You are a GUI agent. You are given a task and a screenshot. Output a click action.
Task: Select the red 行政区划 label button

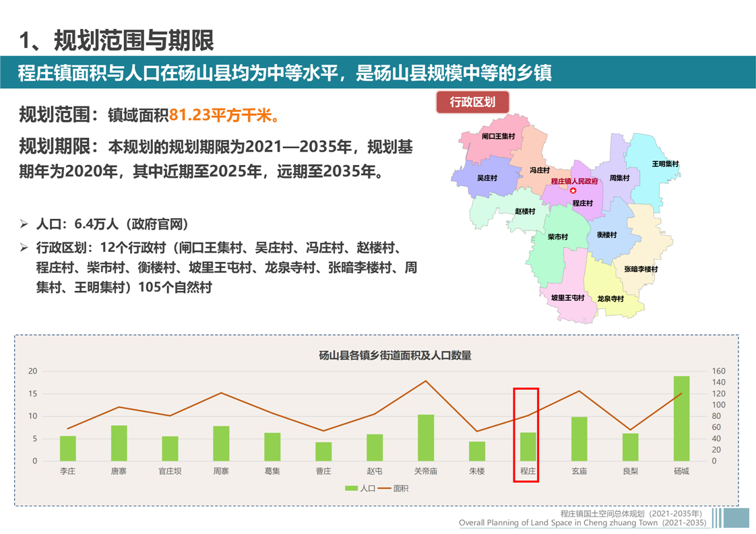tap(472, 102)
